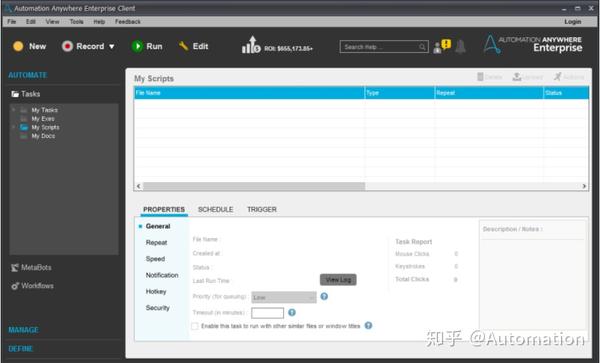Click the green Run play icon

137,46
